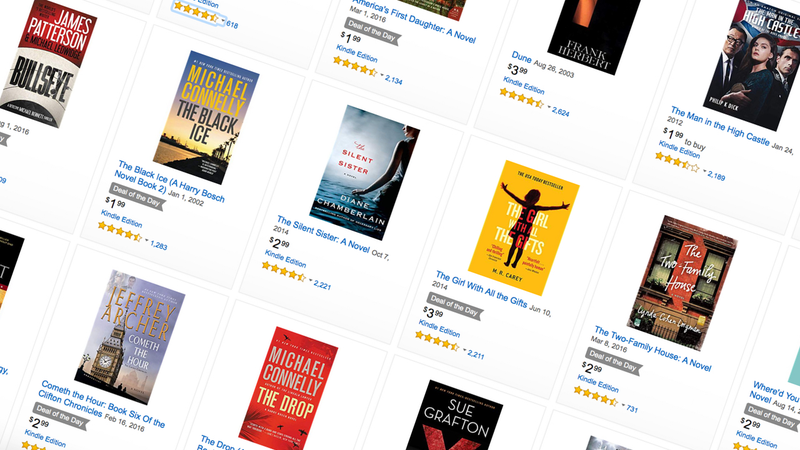Click the 731 reviews count link
The image size is (800, 450).
coord(632,408)
